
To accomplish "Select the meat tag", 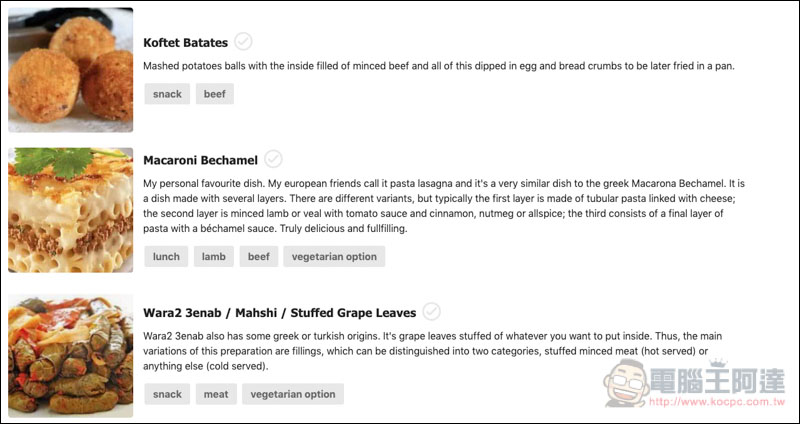I will click(x=216, y=394).
